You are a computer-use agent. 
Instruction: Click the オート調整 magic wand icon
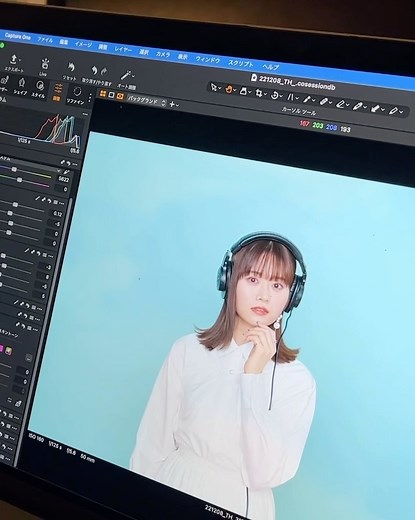pyautogui.click(x=126, y=75)
